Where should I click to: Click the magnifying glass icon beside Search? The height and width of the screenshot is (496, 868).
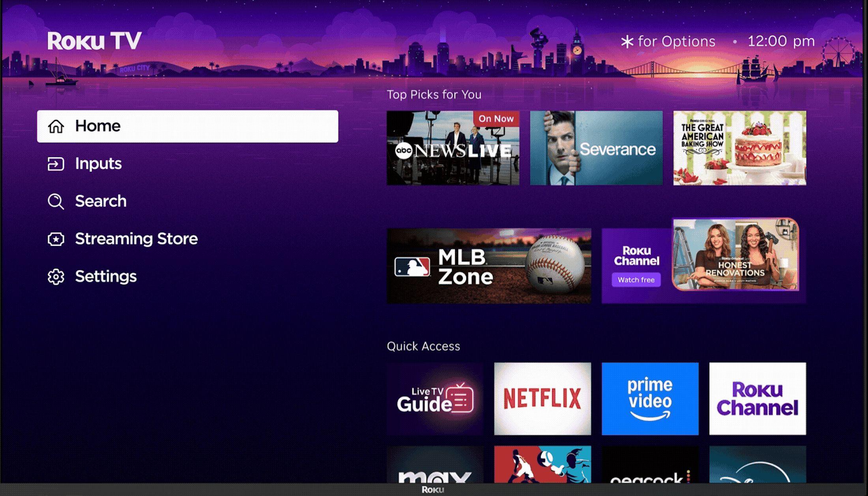(x=56, y=201)
